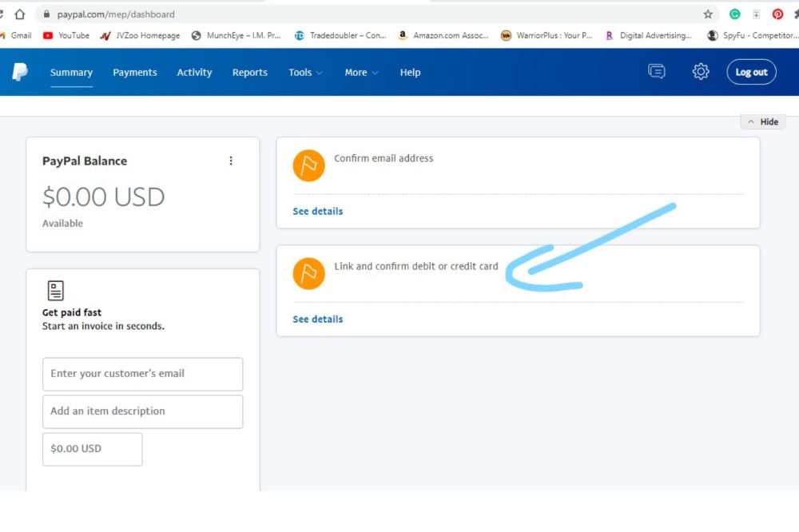Click the three-dot menu in PayPal Balance
799x532 pixels.
point(231,161)
